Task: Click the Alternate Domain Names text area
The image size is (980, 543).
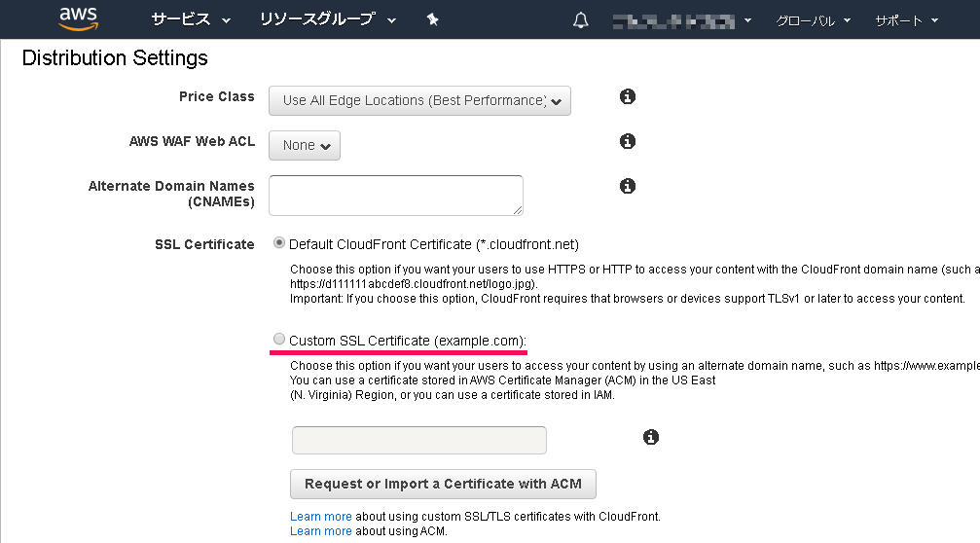Action: pyautogui.click(x=396, y=196)
